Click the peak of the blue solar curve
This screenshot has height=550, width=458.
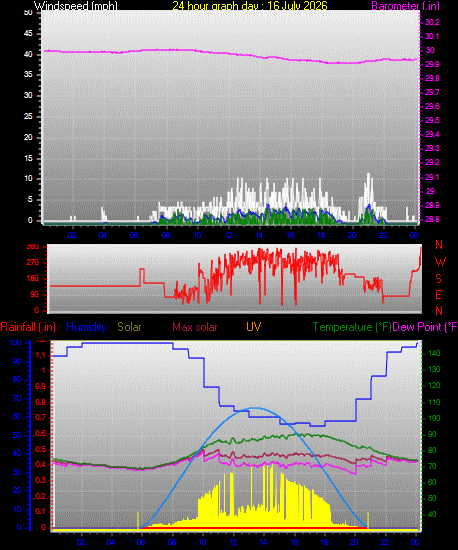[257, 408]
